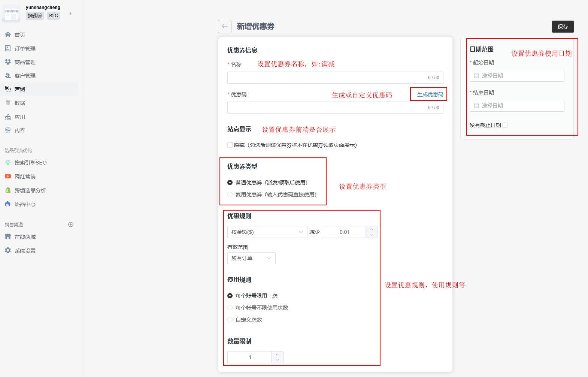Click the 系统设置 gear icon
This screenshot has width=588, height=377.
8,251
